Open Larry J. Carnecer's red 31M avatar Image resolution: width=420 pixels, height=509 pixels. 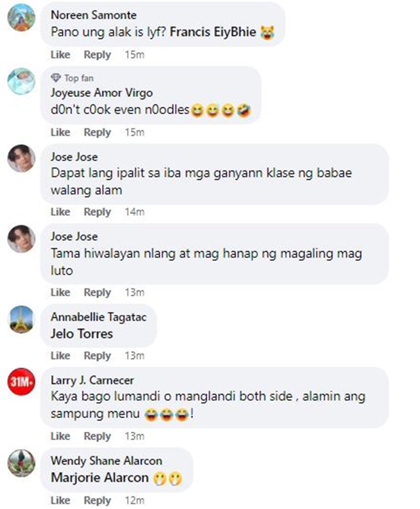(21, 381)
